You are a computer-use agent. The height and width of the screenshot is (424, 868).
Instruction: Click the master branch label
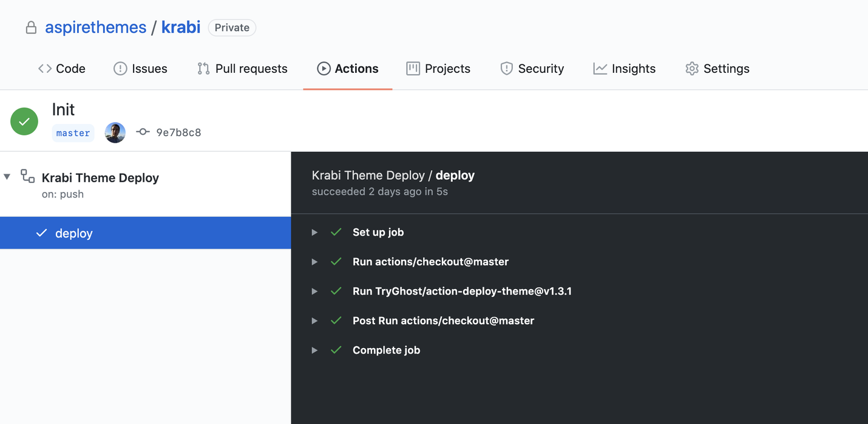(73, 132)
